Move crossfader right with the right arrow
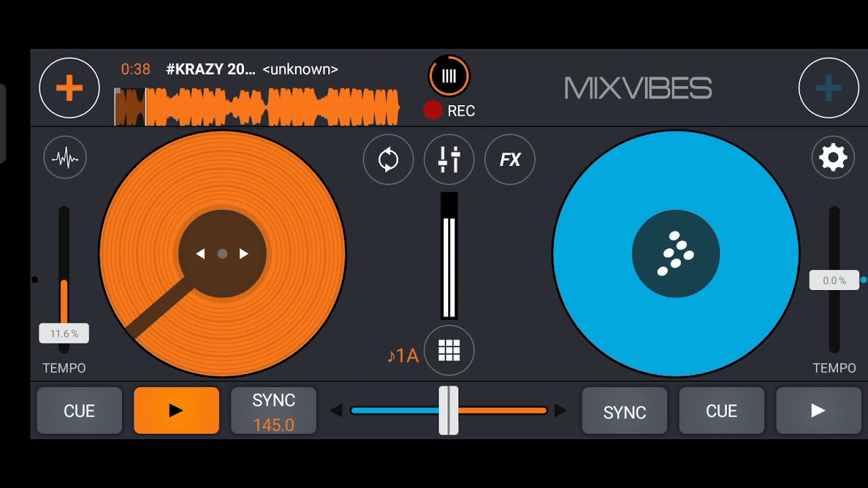 tap(561, 411)
